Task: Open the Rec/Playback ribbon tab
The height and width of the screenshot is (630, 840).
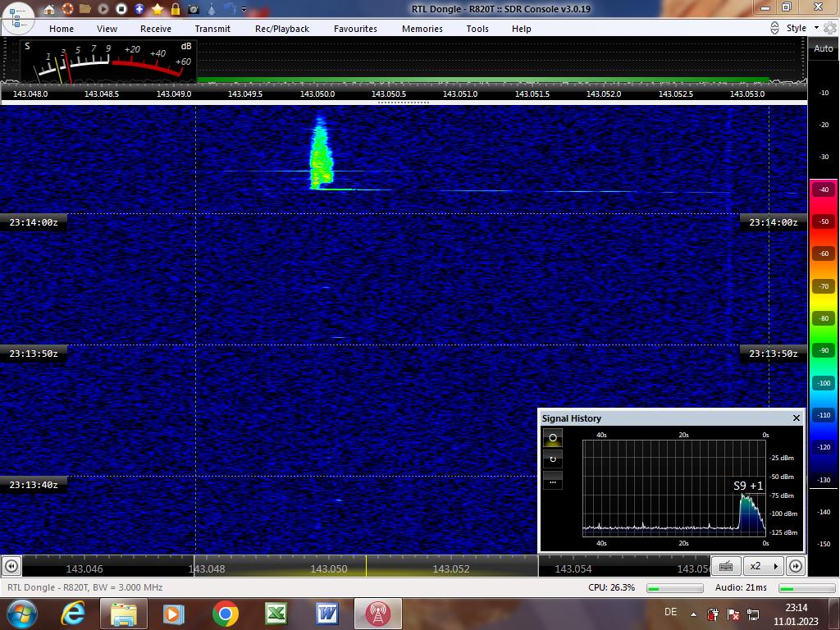Action: tap(282, 29)
